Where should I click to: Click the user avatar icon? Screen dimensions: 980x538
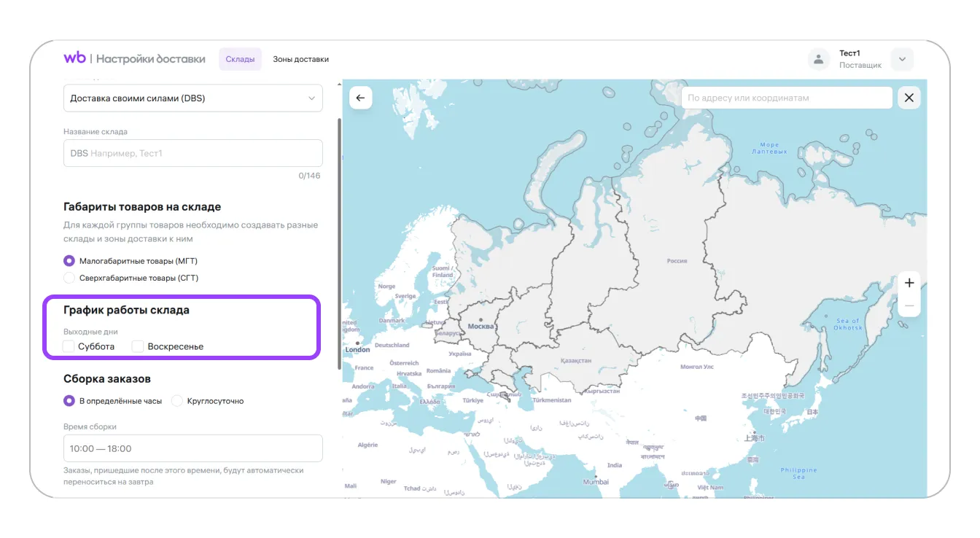point(819,60)
